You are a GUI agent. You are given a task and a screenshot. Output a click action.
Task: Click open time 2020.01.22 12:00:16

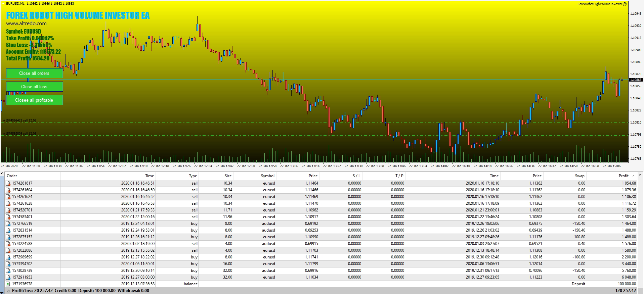coord(138,217)
